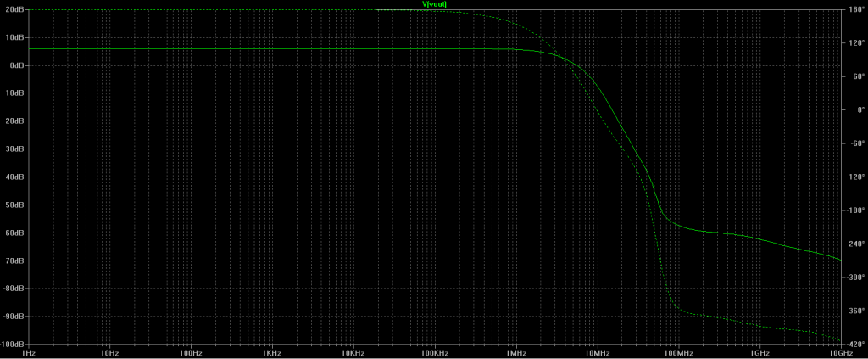Click the -300° phase tick label

[854, 278]
